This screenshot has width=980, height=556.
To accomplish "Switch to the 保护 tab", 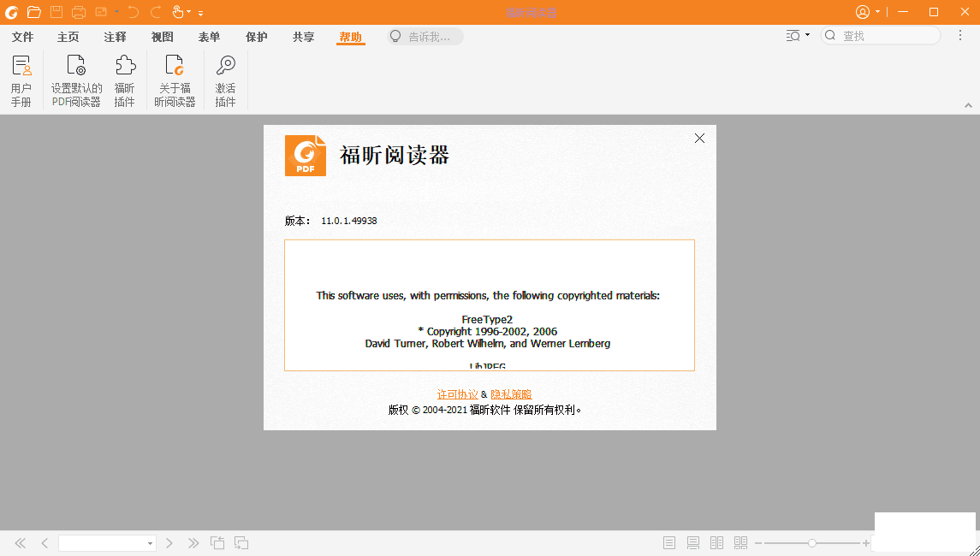I will 256,37.
